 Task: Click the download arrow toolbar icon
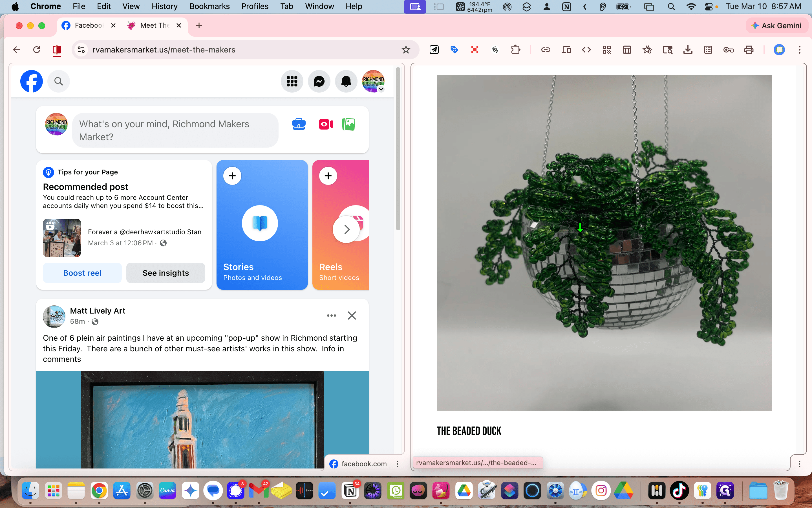(x=688, y=50)
